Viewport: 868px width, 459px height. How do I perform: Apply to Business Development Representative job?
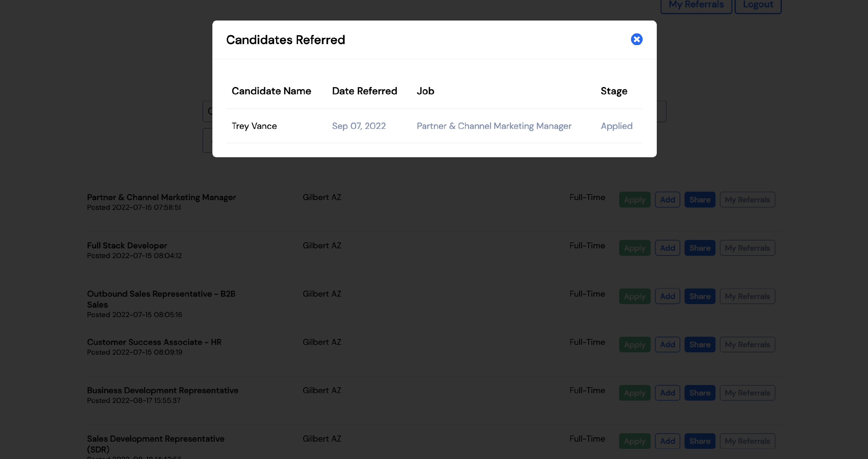tap(635, 393)
